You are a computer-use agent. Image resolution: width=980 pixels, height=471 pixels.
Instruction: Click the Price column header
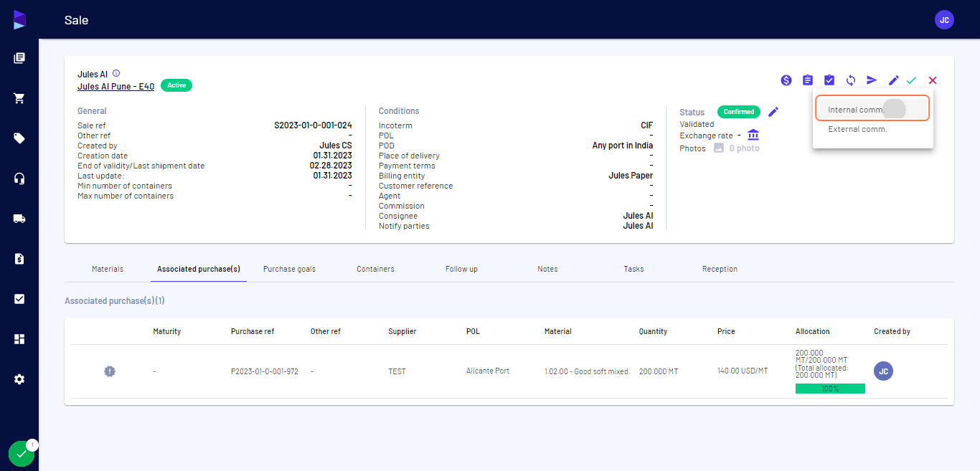[x=726, y=331]
